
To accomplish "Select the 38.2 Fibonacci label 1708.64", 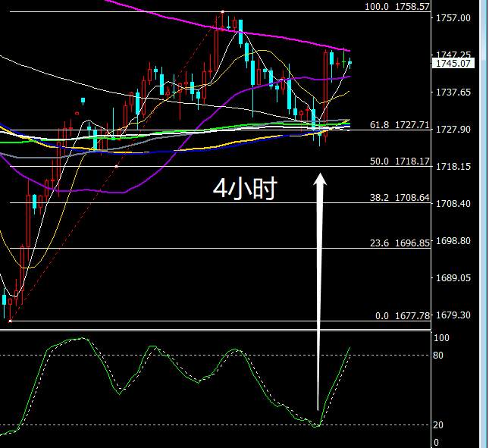I will coord(400,197).
